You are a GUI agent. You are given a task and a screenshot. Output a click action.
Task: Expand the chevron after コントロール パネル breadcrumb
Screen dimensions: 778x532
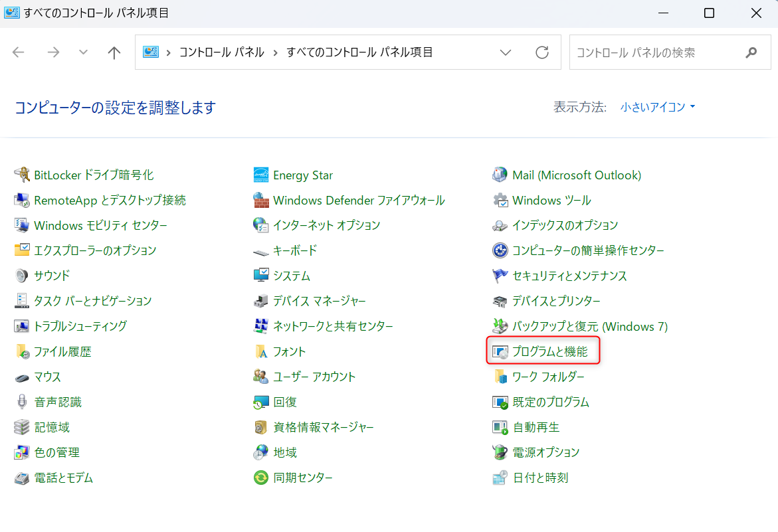coord(275,52)
